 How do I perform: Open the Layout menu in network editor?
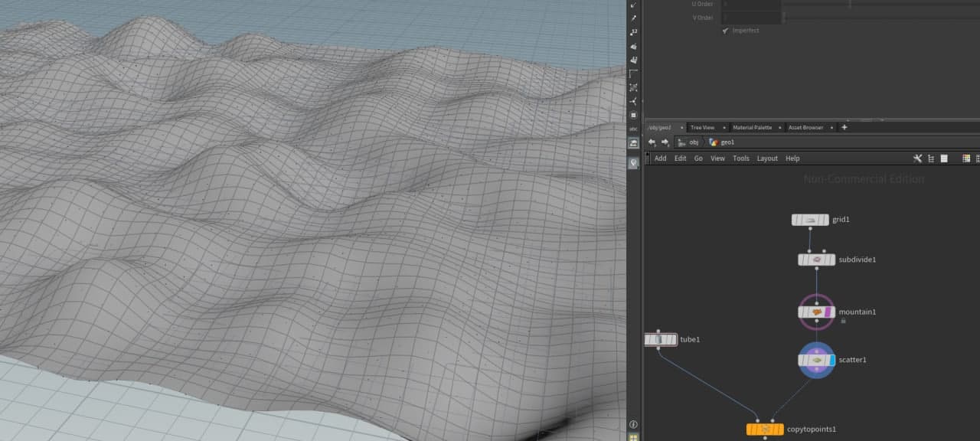pos(766,158)
